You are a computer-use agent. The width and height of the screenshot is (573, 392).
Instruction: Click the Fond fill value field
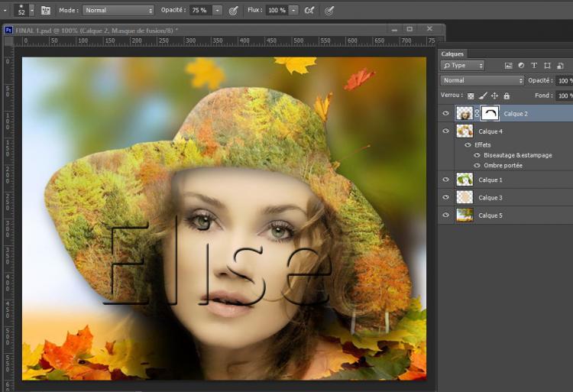point(564,96)
